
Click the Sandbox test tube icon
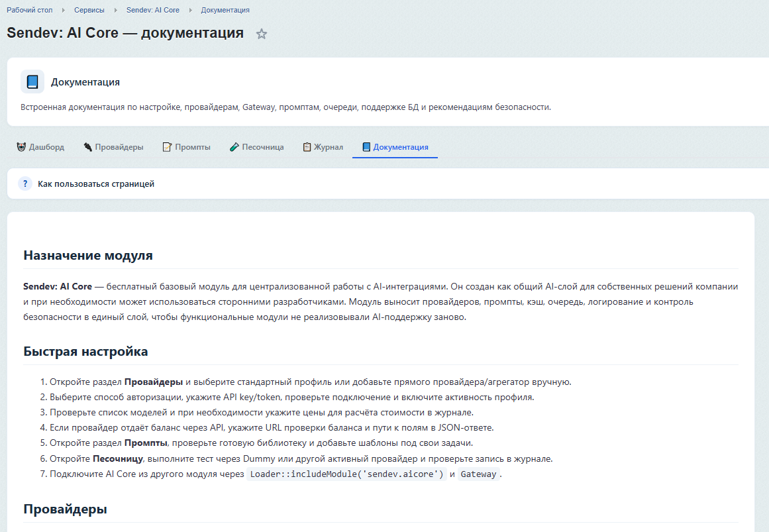[x=234, y=146]
